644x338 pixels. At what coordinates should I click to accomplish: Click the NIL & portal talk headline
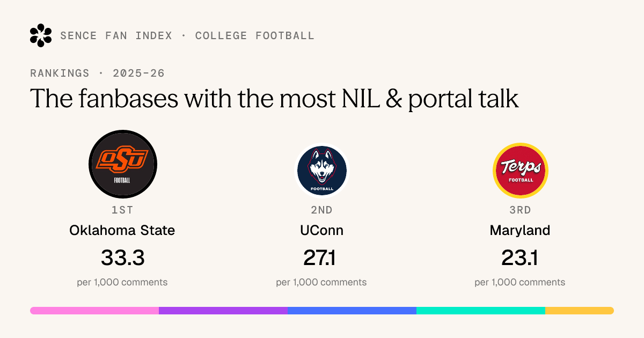274,99
